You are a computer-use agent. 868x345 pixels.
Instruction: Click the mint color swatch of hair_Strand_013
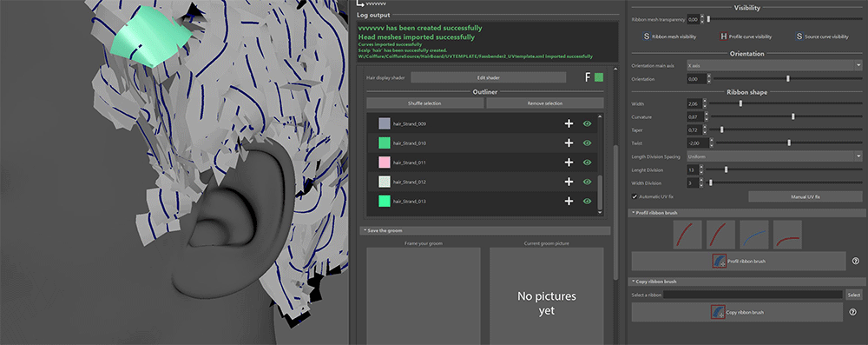pyautogui.click(x=385, y=202)
